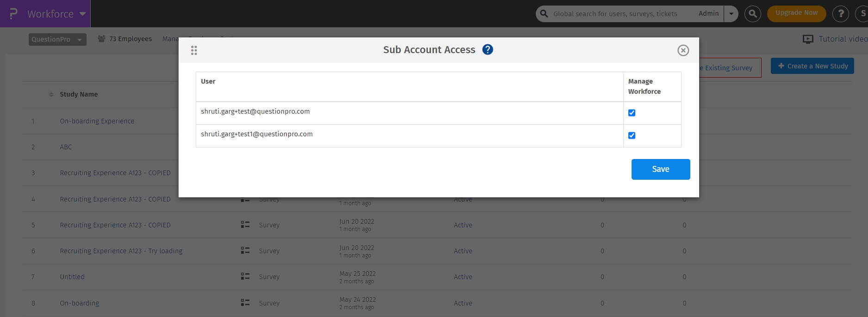Open the QuestionPro organization dropdown
Viewport: 868px width, 317px height.
click(57, 39)
